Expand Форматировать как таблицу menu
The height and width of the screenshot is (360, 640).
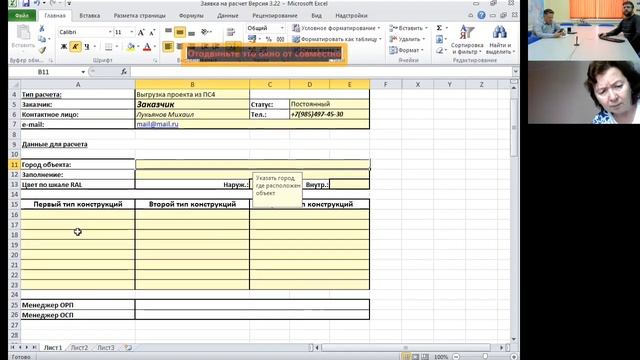pos(337,39)
